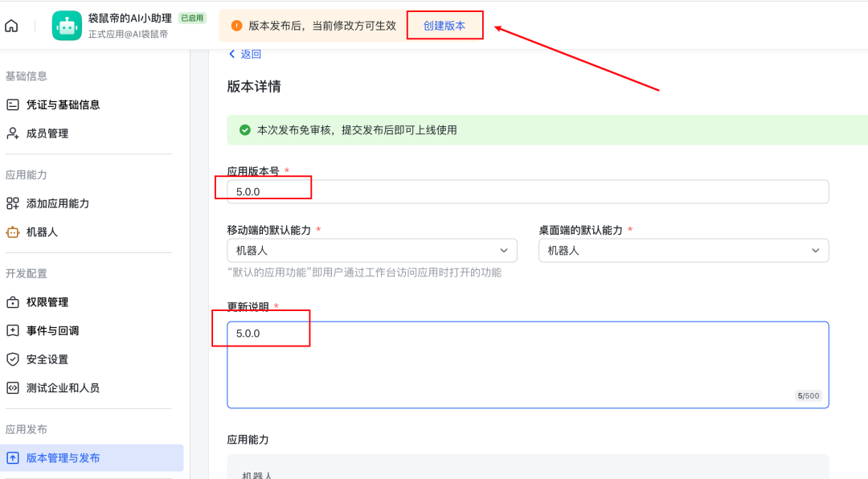Click the 权限管理 briefcase icon
This screenshot has height=479, width=868.
point(11,301)
